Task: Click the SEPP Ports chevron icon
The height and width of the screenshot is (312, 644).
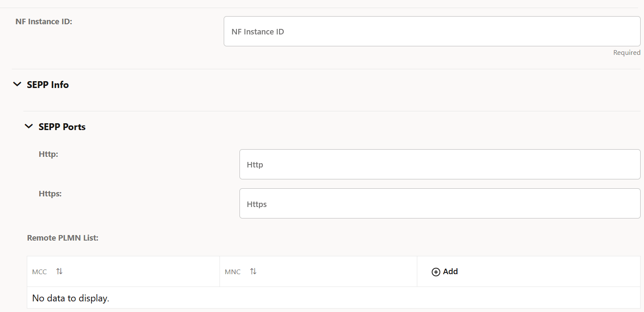Action: coord(28,126)
